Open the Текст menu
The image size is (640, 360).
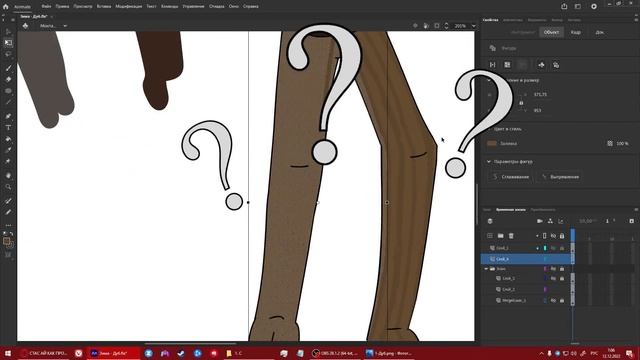point(151,7)
